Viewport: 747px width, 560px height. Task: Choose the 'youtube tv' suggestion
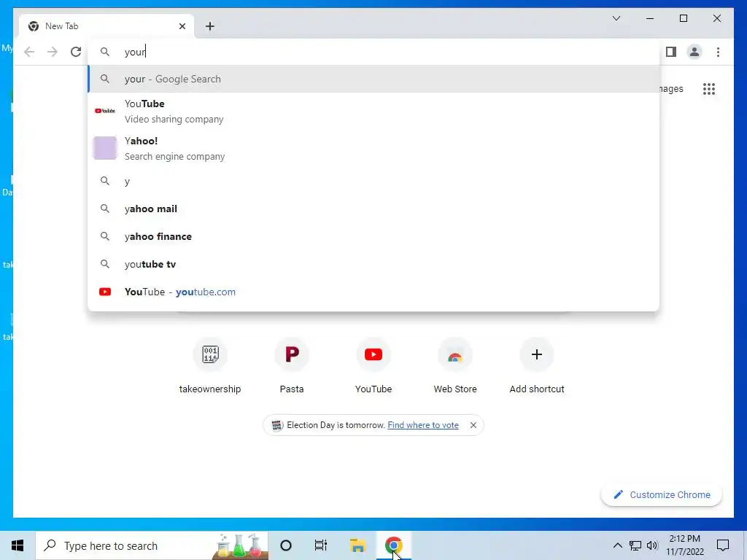point(373,264)
